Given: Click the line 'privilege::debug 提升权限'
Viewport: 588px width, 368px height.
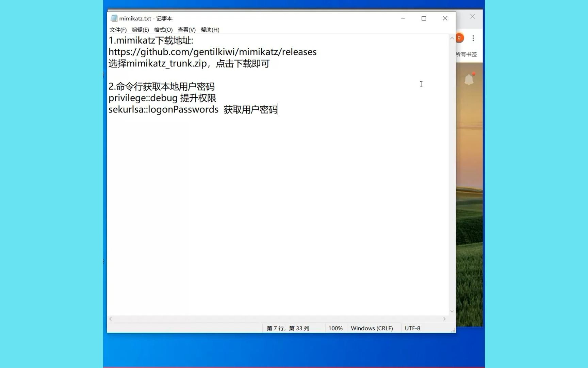Looking at the screenshot, I should (x=162, y=98).
